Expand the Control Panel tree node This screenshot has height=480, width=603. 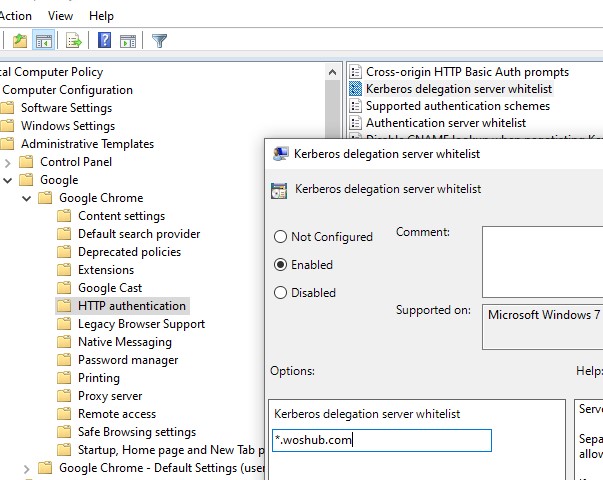point(8,162)
